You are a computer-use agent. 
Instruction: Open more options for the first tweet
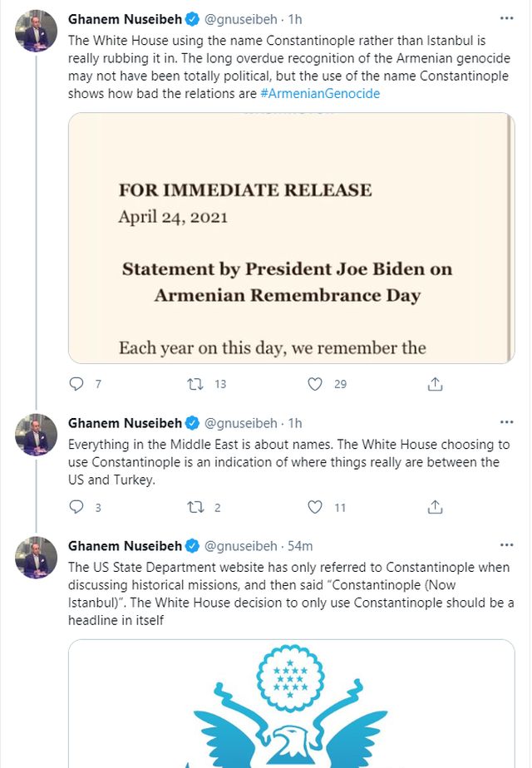click(506, 17)
